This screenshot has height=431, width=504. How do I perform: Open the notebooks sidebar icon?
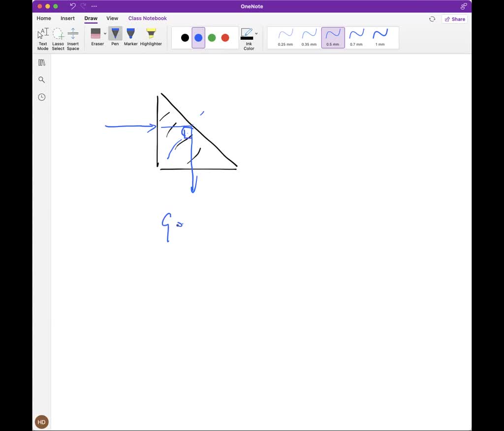[41, 62]
